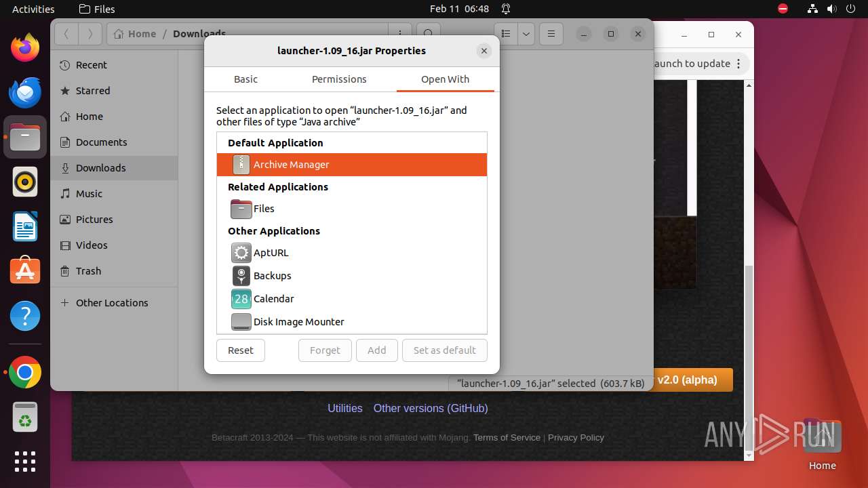Open Utilities link on webpage
This screenshot has width=868, height=488.
pos(345,408)
